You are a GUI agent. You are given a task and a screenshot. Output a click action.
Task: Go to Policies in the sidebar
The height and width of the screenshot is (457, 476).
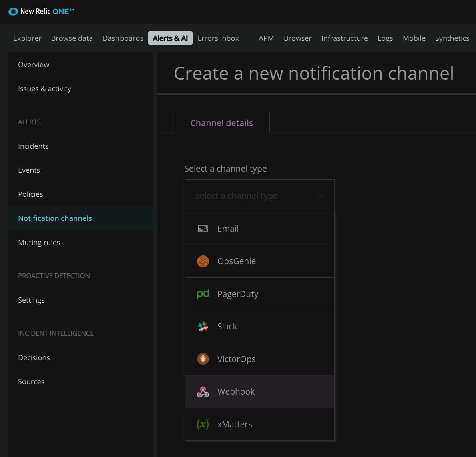pos(80,194)
